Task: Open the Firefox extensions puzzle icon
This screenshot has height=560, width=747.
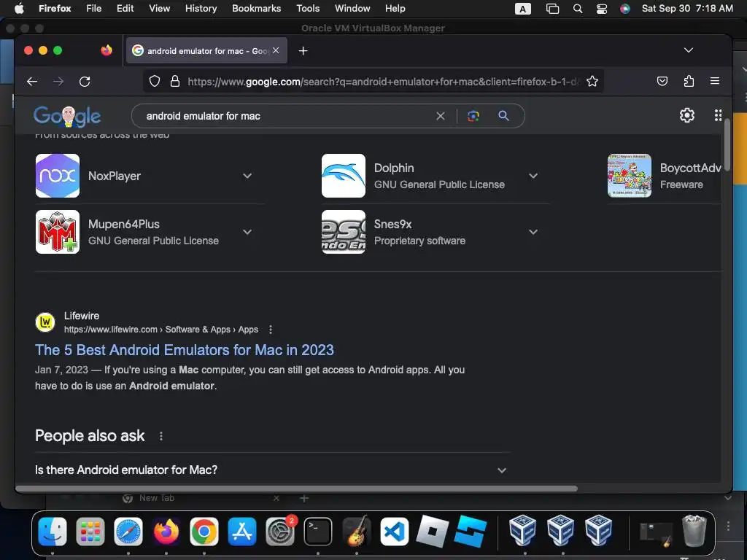Action: (x=689, y=81)
